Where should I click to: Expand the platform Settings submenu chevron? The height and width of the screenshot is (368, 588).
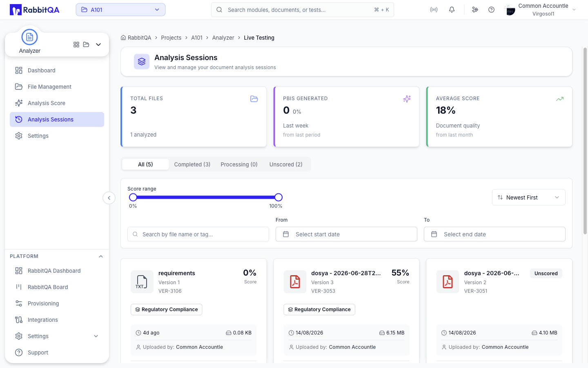96,336
